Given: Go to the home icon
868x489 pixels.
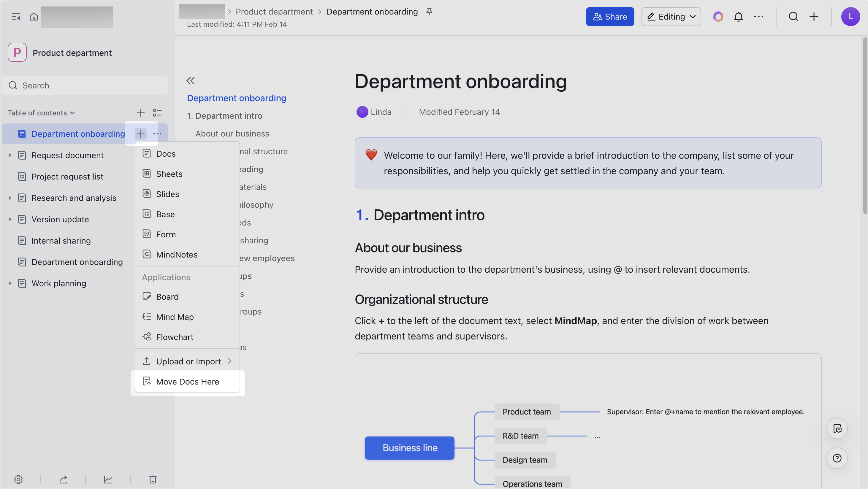Looking at the screenshot, I should click(x=34, y=17).
